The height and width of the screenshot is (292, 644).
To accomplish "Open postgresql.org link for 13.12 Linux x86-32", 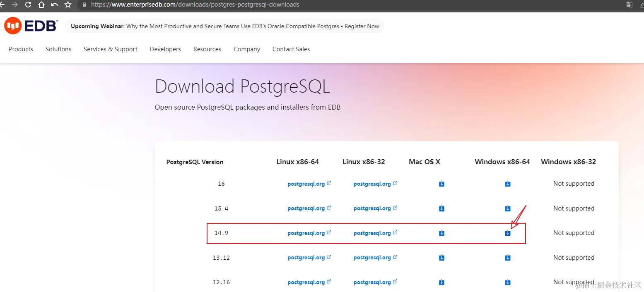I will tap(375, 258).
